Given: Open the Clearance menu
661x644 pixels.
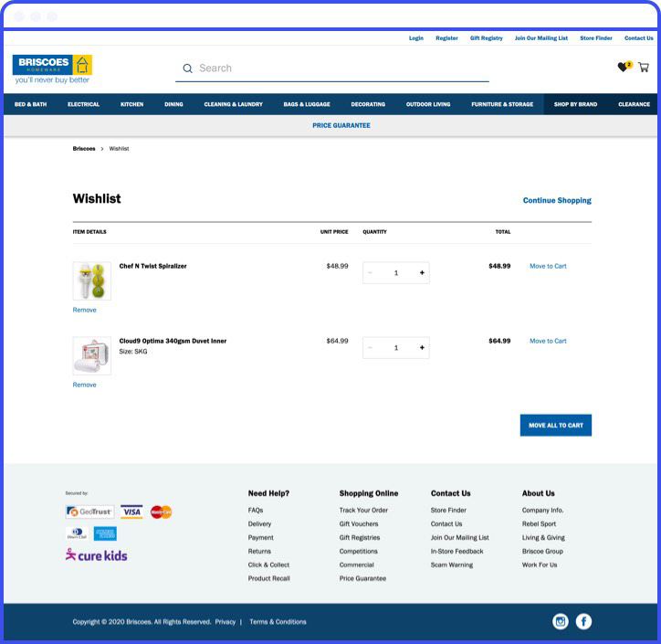Looking at the screenshot, I should (x=634, y=104).
